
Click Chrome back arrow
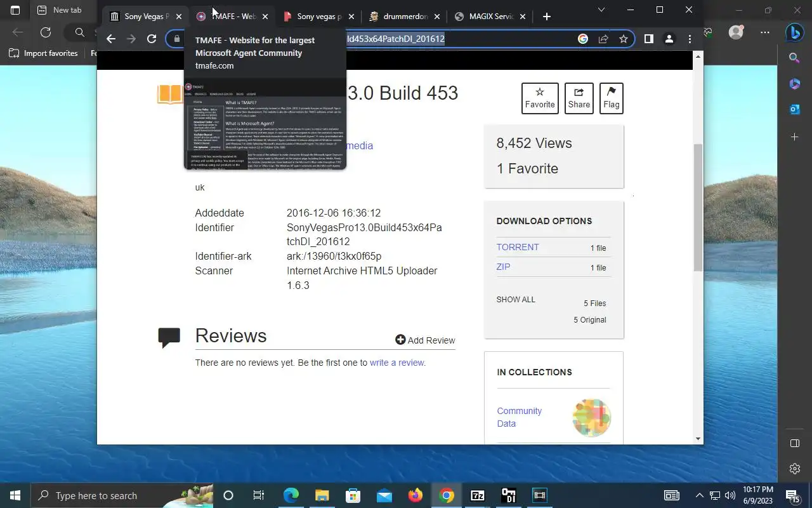[x=111, y=39]
